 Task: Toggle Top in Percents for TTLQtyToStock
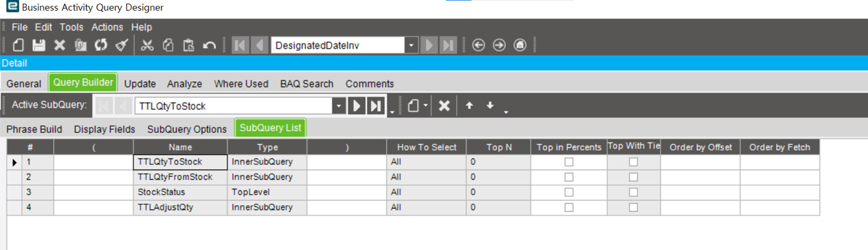coord(569,162)
